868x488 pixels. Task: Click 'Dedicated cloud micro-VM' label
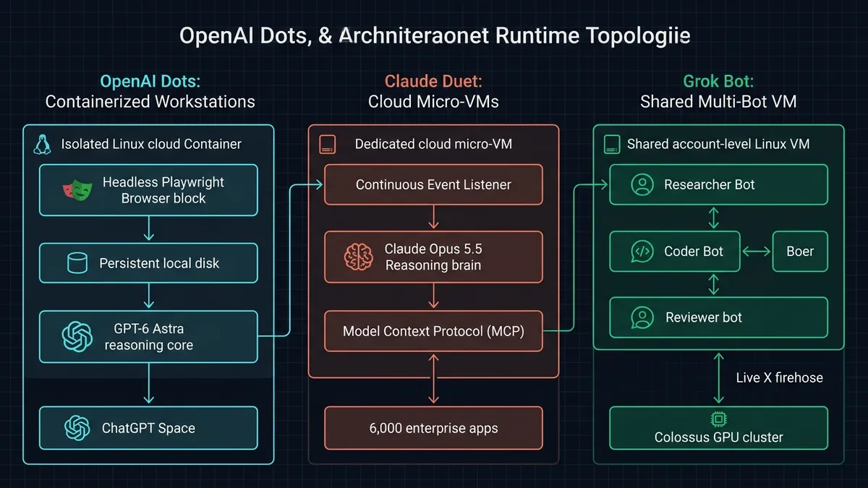[433, 144]
